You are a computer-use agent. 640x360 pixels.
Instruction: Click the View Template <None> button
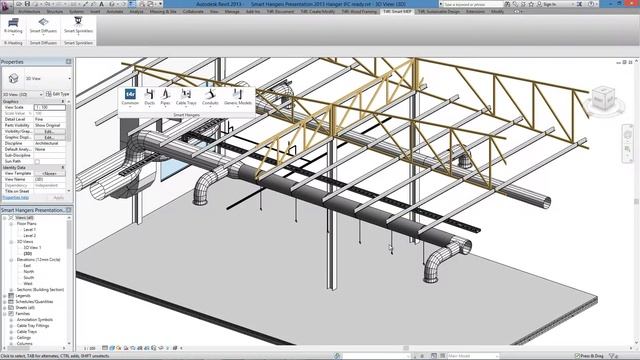(x=49, y=173)
